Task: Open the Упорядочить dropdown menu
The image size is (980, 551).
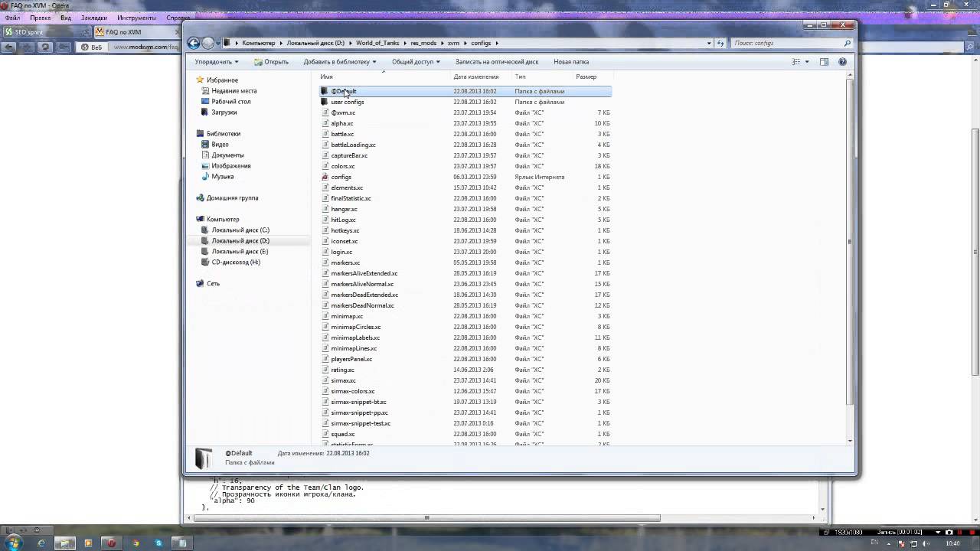Action: click(217, 62)
